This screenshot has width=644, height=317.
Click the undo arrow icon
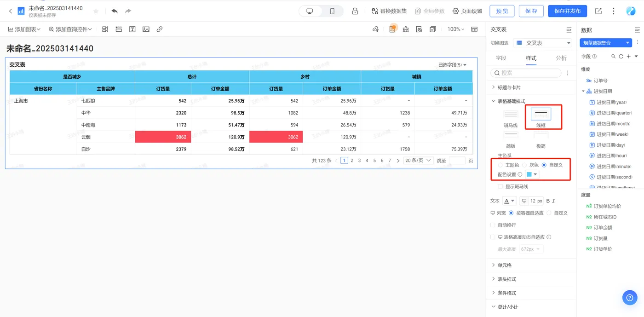[115, 11]
